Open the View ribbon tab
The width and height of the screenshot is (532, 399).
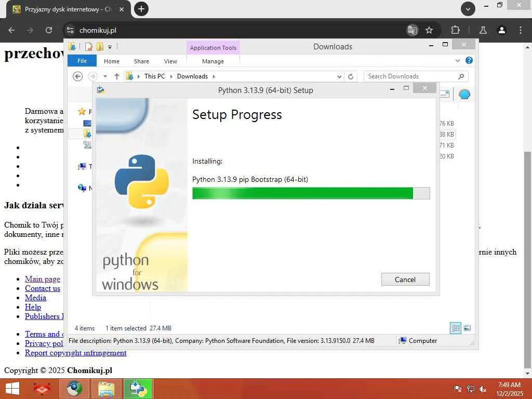[170, 61]
